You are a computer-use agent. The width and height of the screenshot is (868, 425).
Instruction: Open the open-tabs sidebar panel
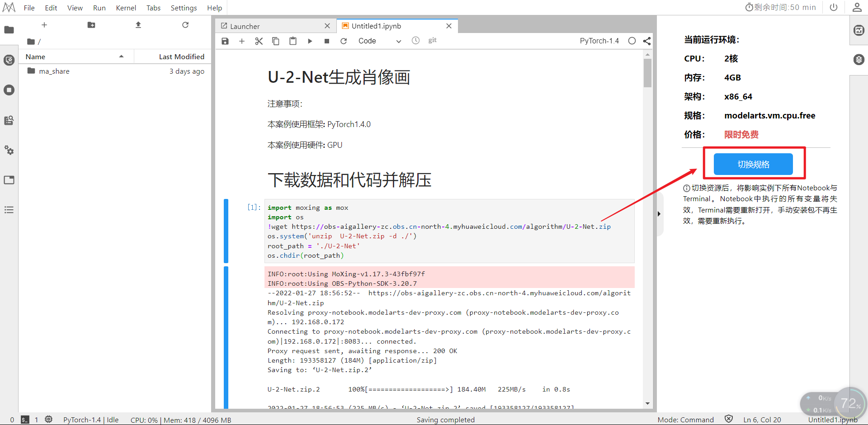point(9,180)
